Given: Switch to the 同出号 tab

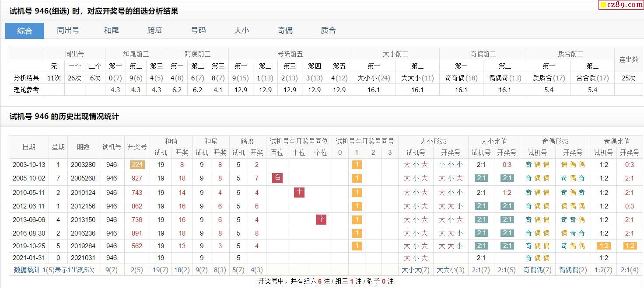Looking at the screenshot, I should point(68,31).
